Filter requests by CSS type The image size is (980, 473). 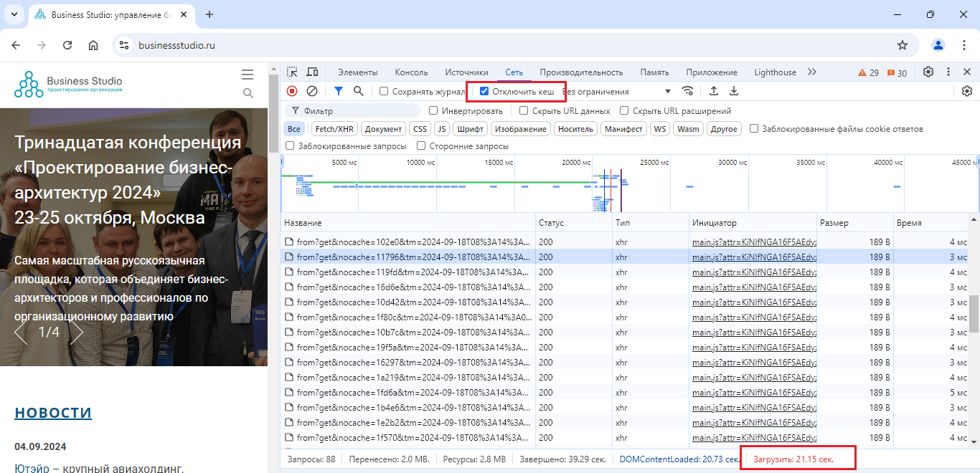click(x=420, y=129)
